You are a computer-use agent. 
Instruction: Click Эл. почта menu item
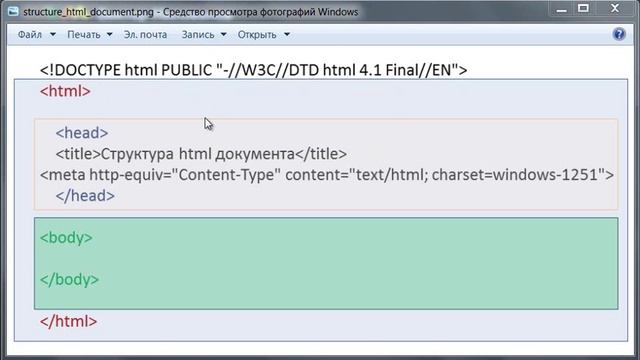[x=145, y=35]
